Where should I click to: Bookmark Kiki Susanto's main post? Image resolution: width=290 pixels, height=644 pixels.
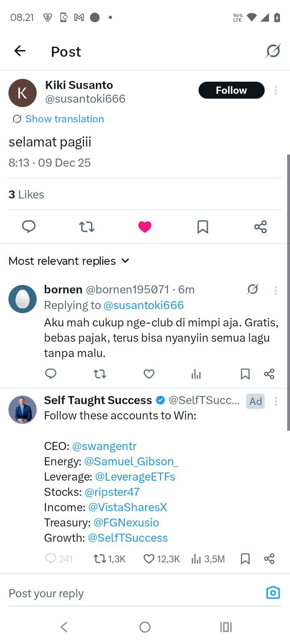(203, 227)
